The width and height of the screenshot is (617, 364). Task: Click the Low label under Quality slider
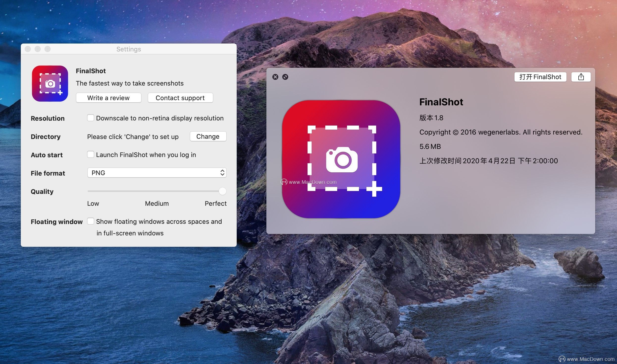tap(93, 204)
